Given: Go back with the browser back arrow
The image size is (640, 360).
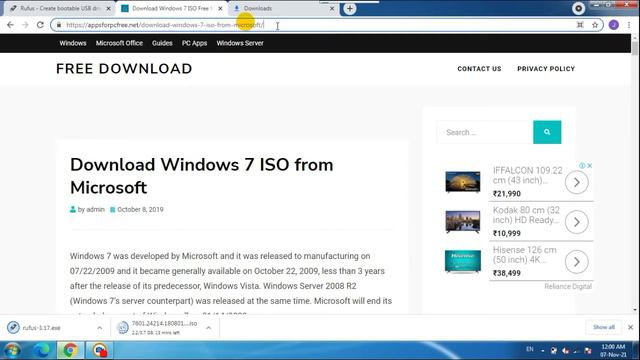Looking at the screenshot, I should 10,25.
